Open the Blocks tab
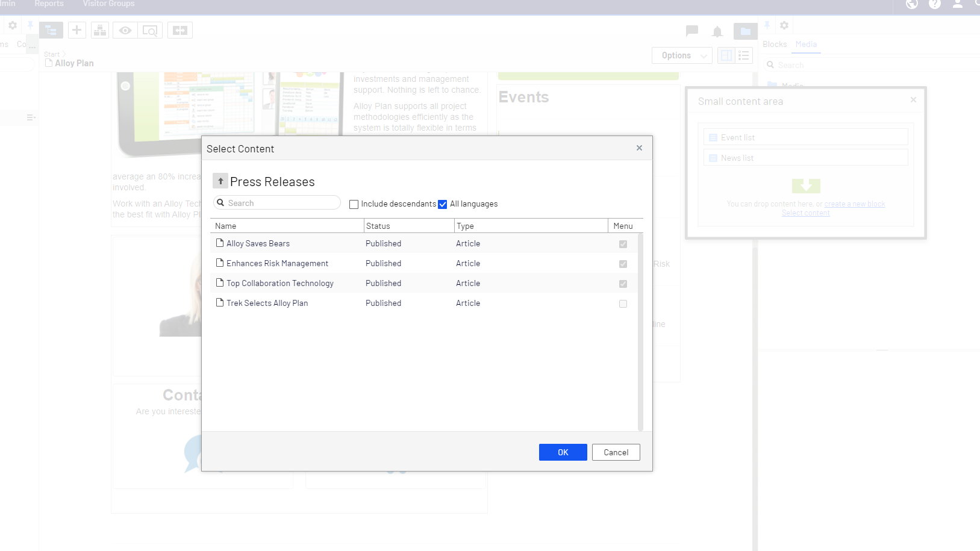 (x=775, y=44)
